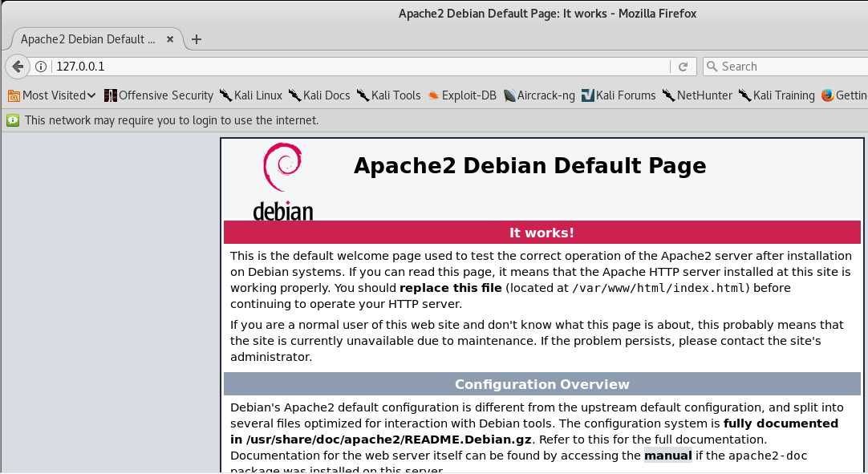Viewport: 868px width, 474px height.
Task: Click the search magnifier icon
Action: [x=712, y=67]
